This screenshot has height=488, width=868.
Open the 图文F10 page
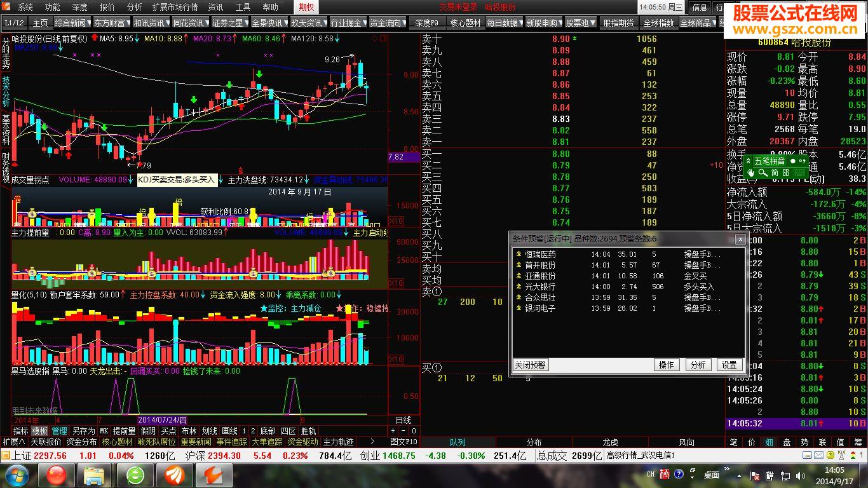tap(403, 442)
